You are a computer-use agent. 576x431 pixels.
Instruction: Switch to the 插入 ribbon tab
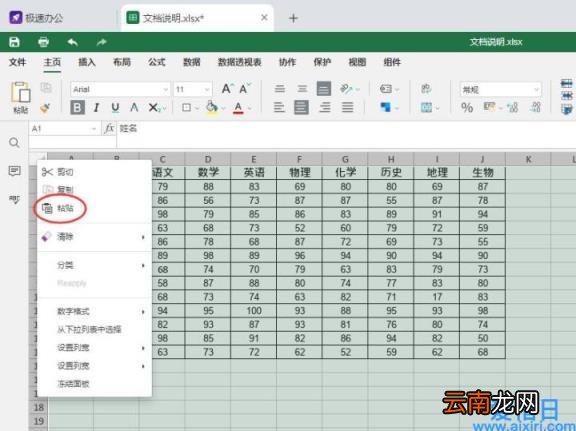[87, 62]
